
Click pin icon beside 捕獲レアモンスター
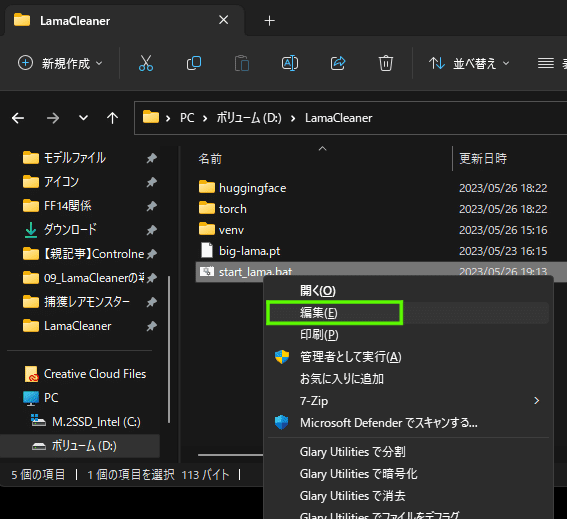click(152, 302)
